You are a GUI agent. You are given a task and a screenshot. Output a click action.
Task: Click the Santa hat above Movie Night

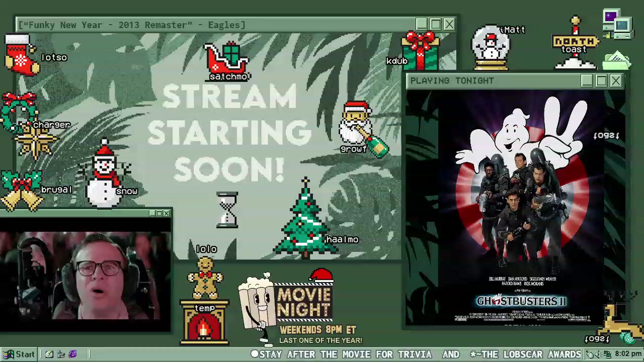click(x=321, y=276)
